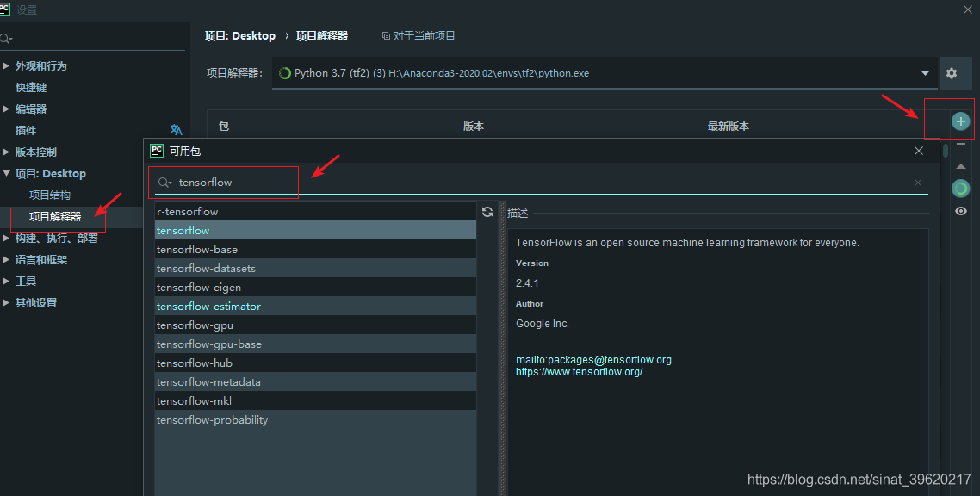Viewport: 980px width, 496px height.
Task: Open the 插件 settings page
Action: (x=26, y=130)
